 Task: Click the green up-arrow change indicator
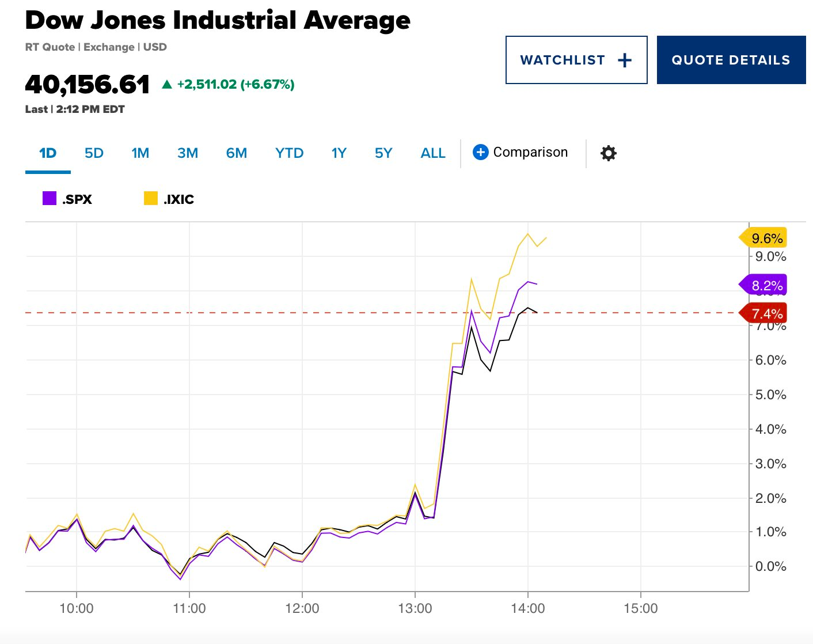tap(167, 85)
